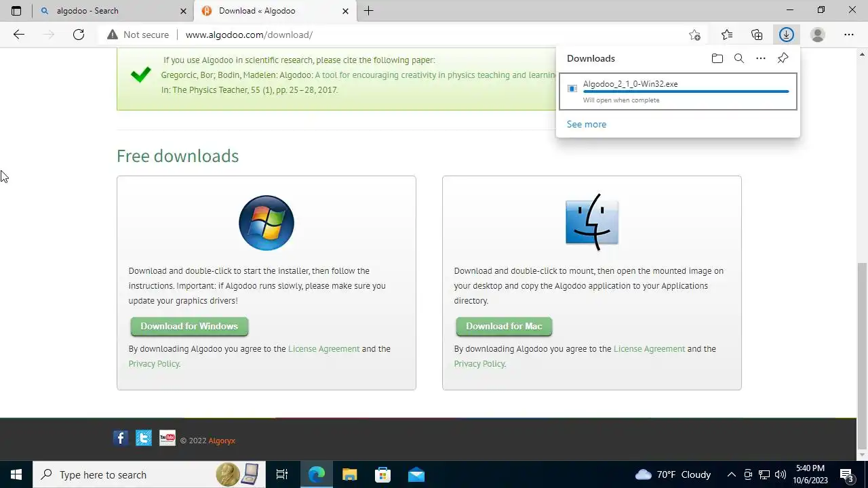Screen dimensions: 868x488
Task: Open the weather widget 70°F Cloudy
Action: point(673,474)
